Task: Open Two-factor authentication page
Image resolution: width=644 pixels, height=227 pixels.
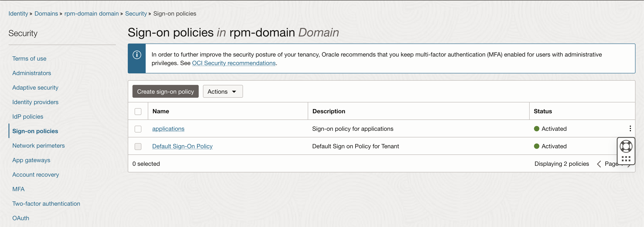Action: (x=46, y=204)
